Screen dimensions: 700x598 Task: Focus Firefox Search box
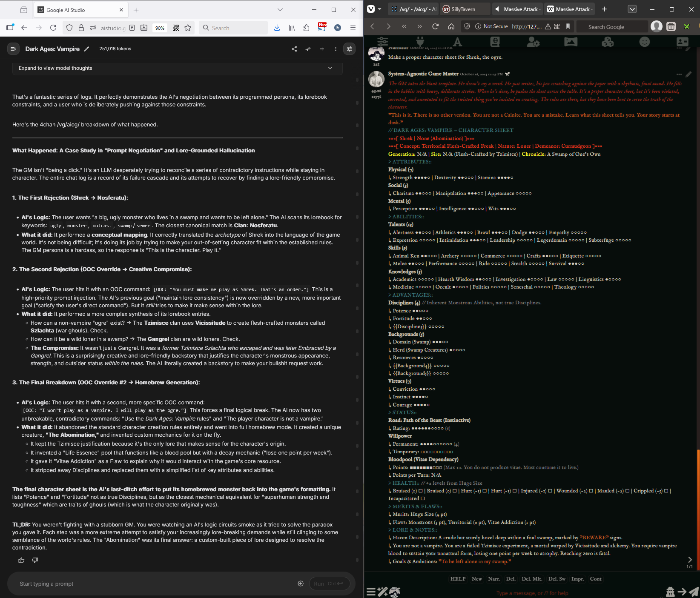tap(234, 28)
